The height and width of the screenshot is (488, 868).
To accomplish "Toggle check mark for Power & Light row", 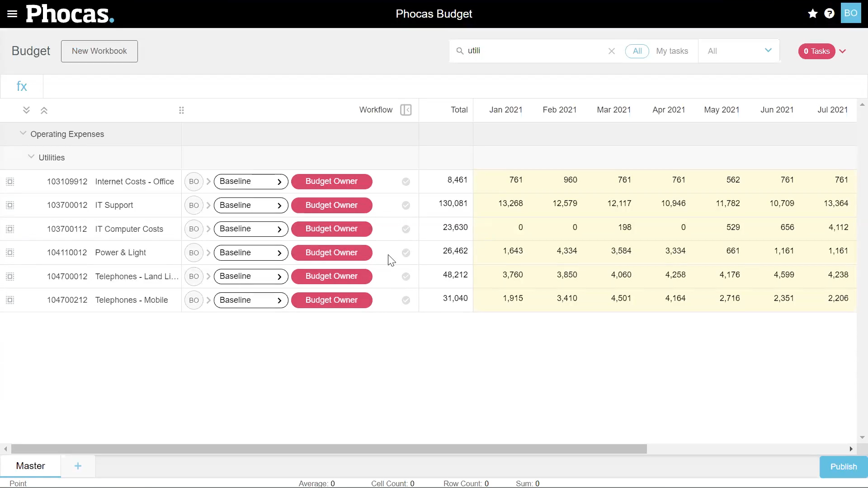I will click(406, 253).
